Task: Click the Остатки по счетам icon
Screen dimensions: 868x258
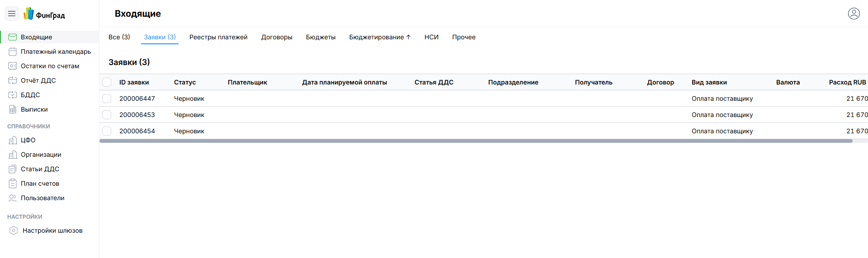Action: pos(13,66)
